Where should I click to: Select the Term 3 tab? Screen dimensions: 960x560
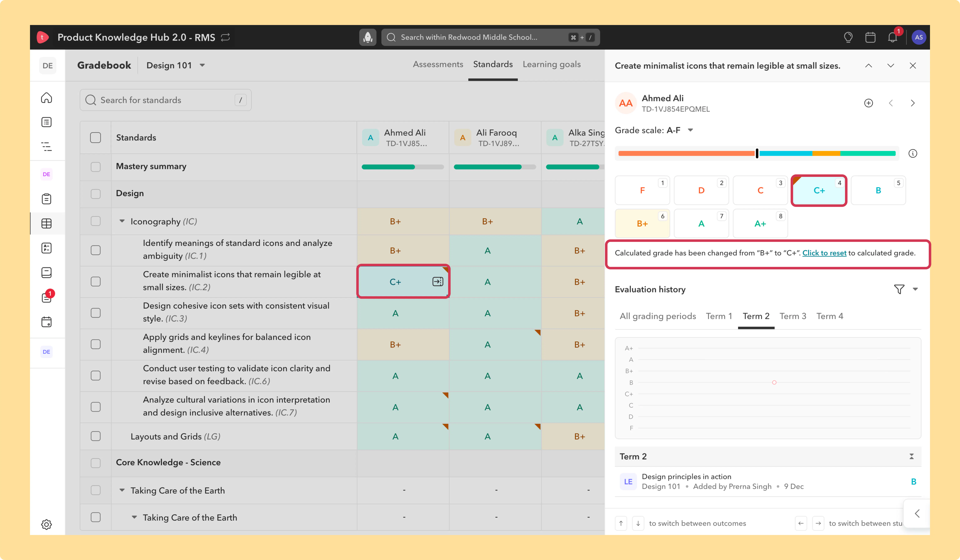[x=793, y=316]
